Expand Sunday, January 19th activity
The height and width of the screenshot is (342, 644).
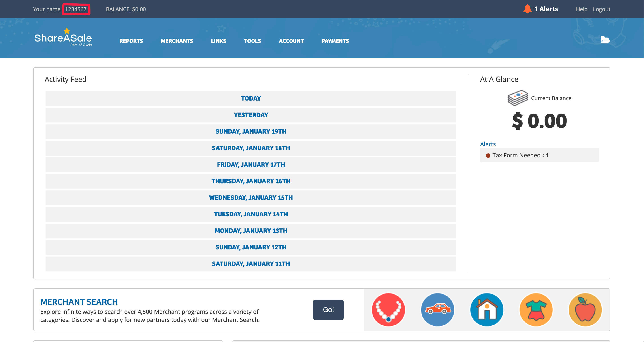point(251,131)
